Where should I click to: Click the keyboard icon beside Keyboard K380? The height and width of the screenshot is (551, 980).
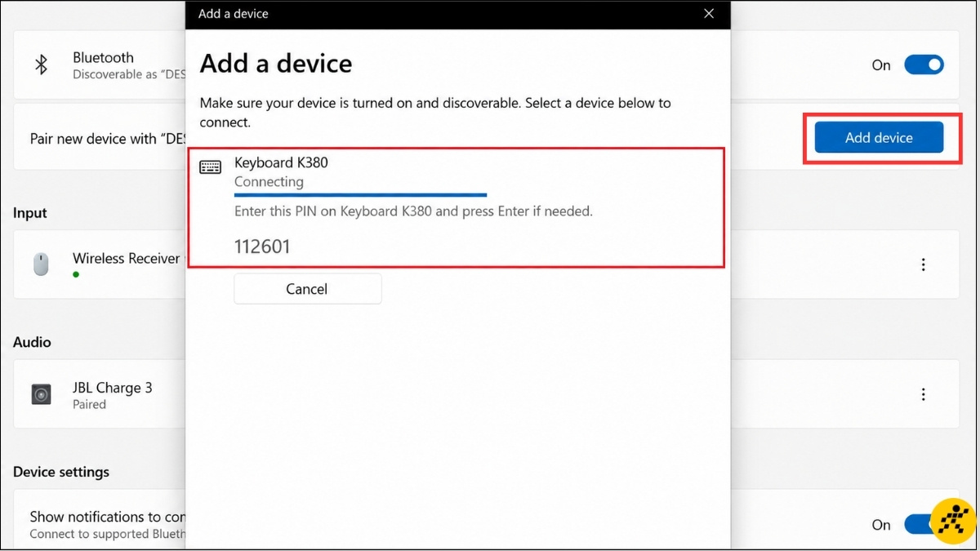211,167
